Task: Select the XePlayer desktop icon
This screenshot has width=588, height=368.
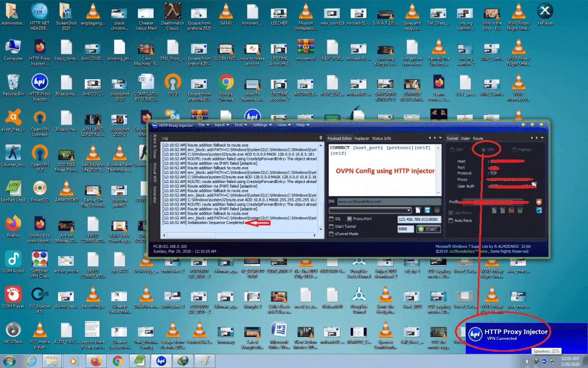Action: pyautogui.click(x=545, y=14)
